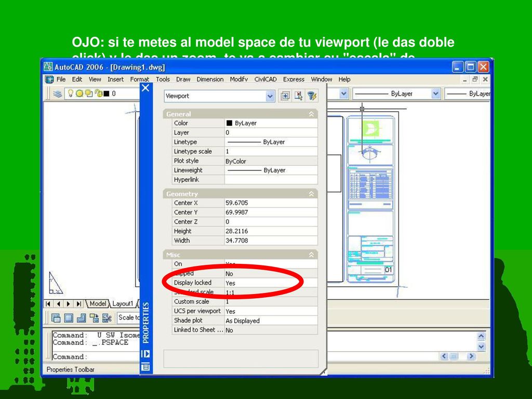Open the Window menu
This screenshot has height=399, width=532.
322,79
